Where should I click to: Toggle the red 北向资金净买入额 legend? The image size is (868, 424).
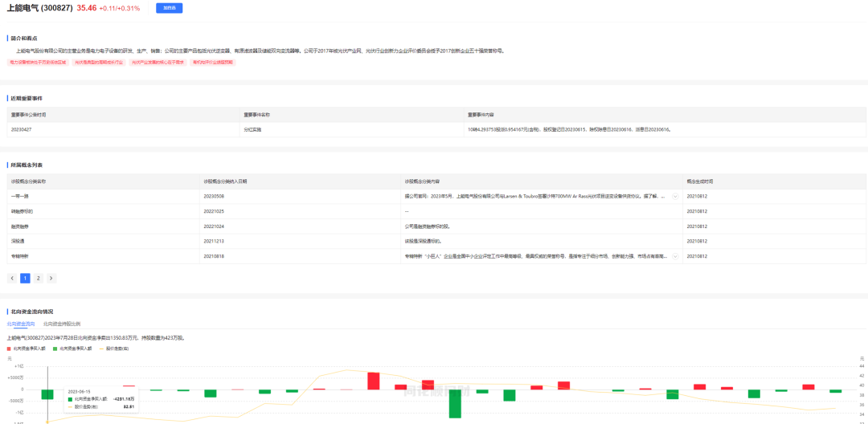tap(27, 349)
